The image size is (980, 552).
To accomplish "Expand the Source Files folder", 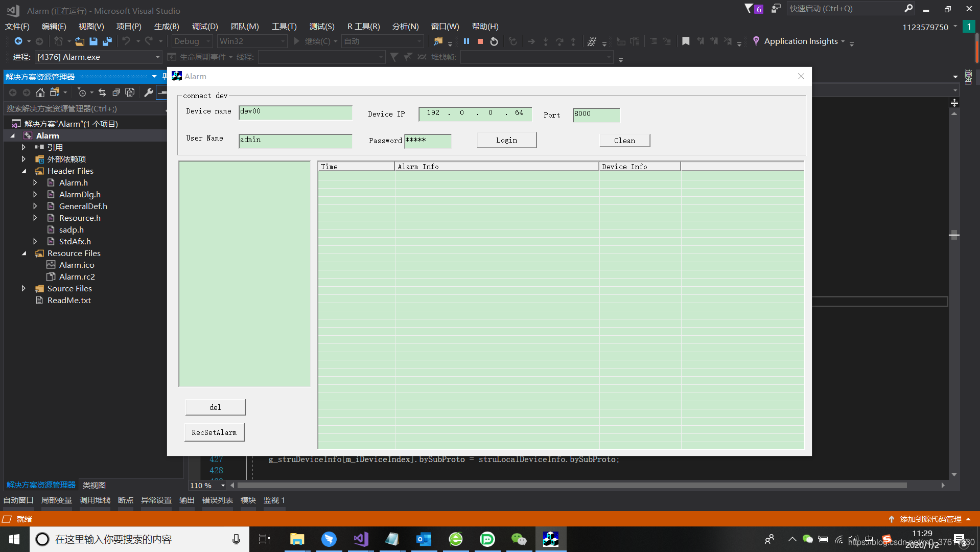I will [24, 289].
